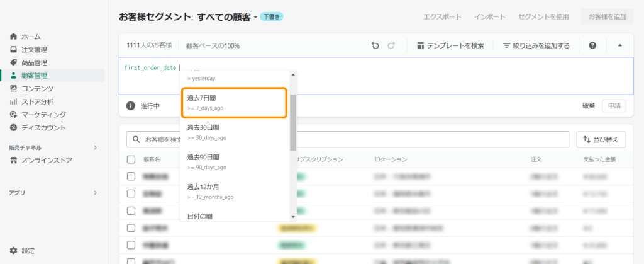644x264 pixels.
Task: Click the undo arrow icon
Action: [375, 45]
